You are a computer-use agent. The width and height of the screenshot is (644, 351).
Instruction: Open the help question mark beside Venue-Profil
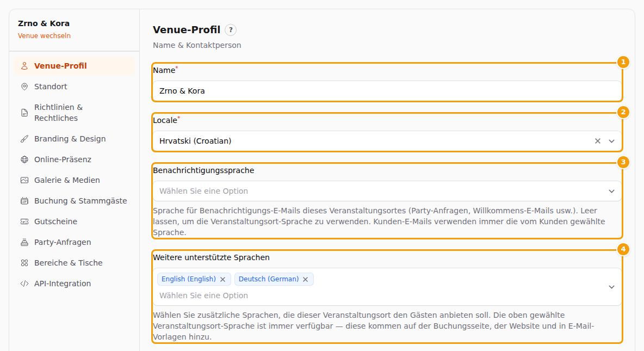[x=231, y=30]
